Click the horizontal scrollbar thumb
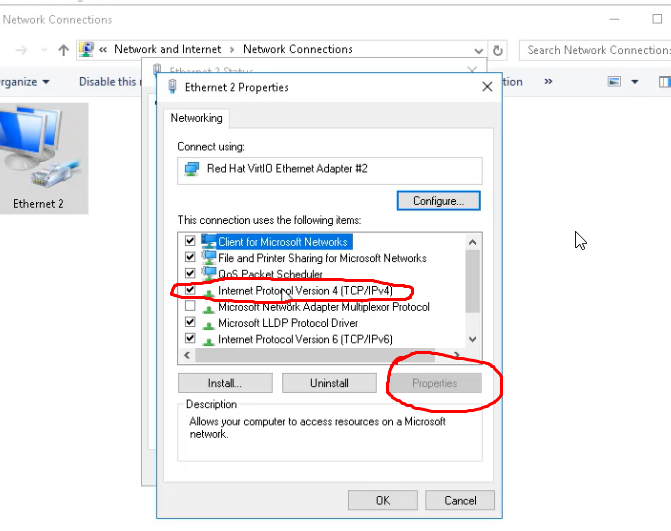This screenshot has height=531, width=671. (x=315, y=355)
